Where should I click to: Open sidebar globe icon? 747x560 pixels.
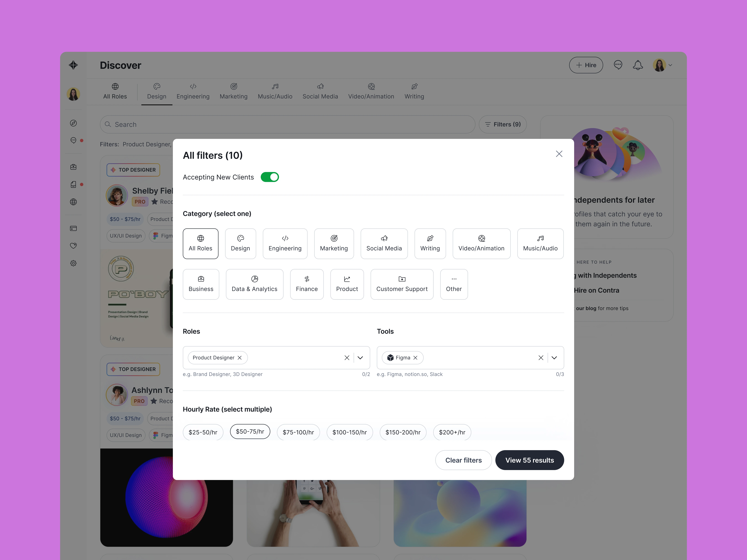click(x=73, y=202)
